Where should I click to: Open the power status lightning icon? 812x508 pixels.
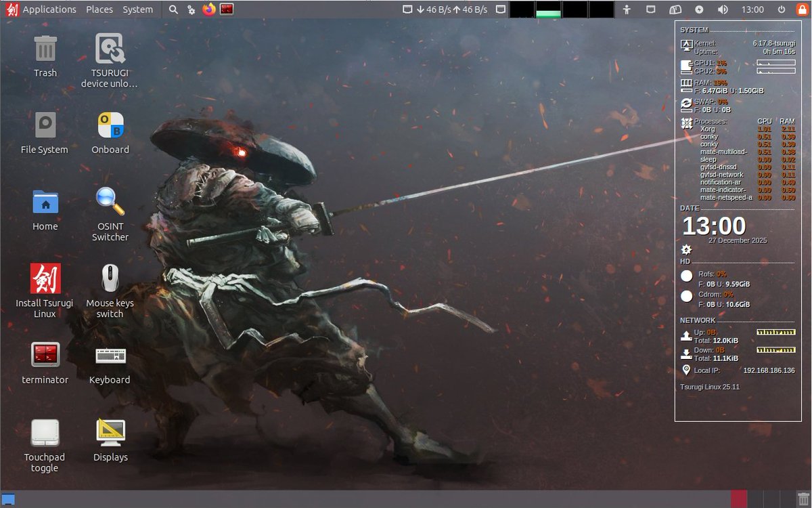pyautogui.click(x=699, y=9)
